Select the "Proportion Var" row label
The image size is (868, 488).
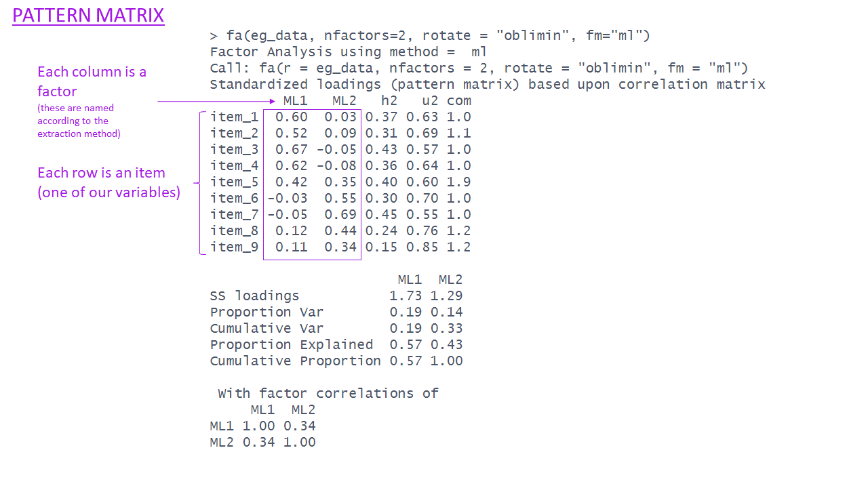tap(267, 312)
